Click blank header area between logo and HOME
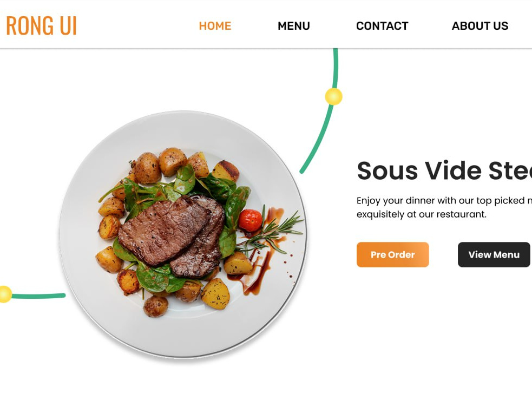The image size is (532, 400). click(137, 26)
